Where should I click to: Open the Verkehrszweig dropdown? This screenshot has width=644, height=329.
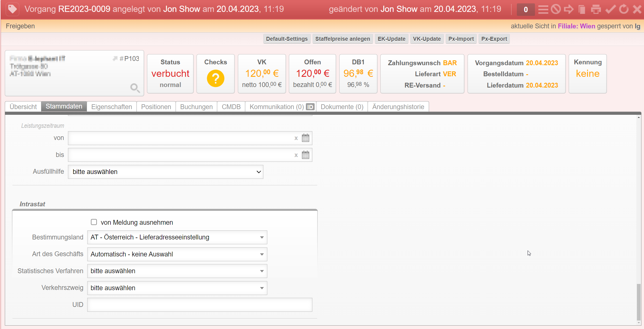[177, 288]
